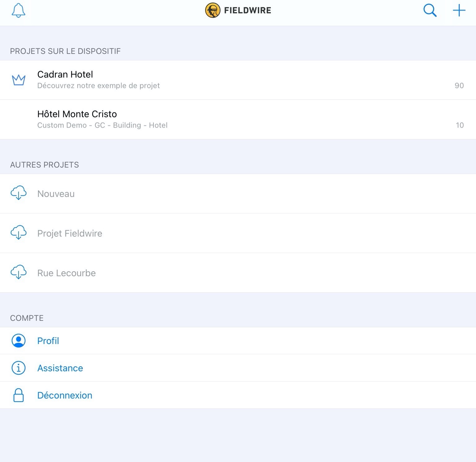Open the Hôtel Monte Cristo project
This screenshot has height=462, width=476.
point(238,120)
